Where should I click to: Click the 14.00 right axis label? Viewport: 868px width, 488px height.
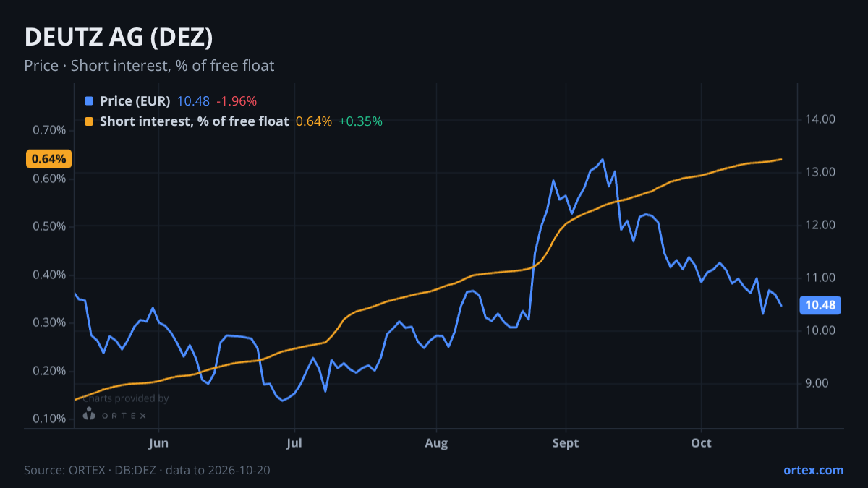pyautogui.click(x=820, y=119)
